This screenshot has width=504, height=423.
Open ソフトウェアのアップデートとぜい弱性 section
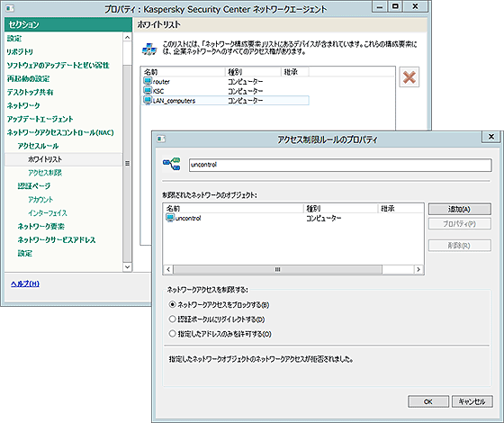coord(58,65)
